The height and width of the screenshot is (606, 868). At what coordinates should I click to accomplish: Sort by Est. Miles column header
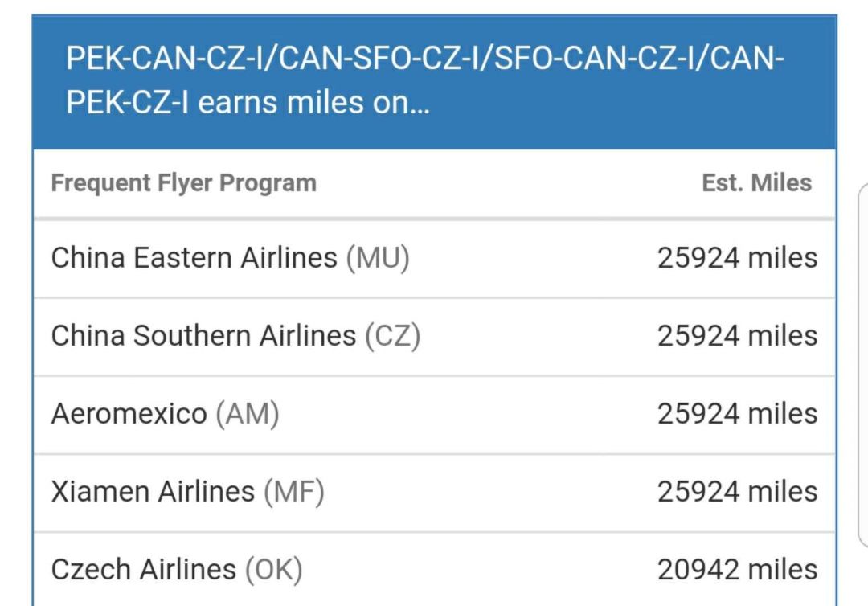756,183
